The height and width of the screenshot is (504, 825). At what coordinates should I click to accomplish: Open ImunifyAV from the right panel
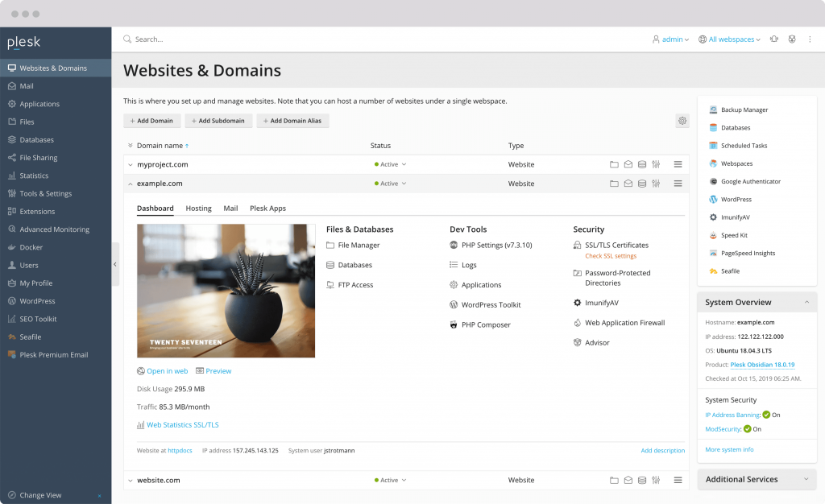[x=733, y=217]
